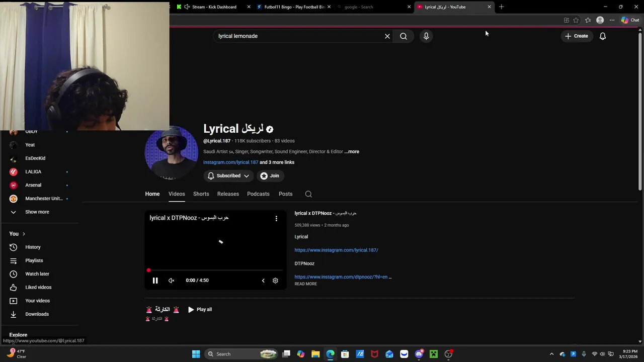
Task: Close the Futbol11 Bingo tab
Action: pos(329,7)
